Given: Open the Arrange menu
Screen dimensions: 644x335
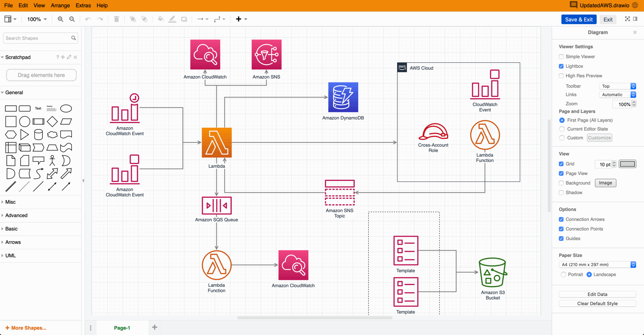Looking at the screenshot, I should pyautogui.click(x=60, y=5).
